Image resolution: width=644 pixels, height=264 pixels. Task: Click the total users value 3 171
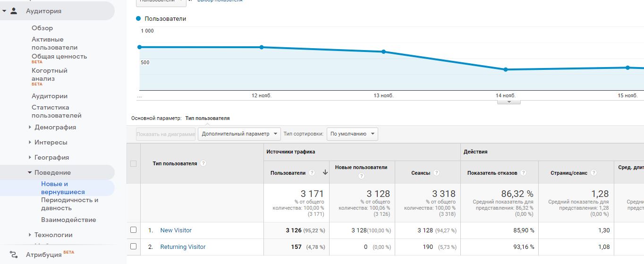pyautogui.click(x=312, y=194)
